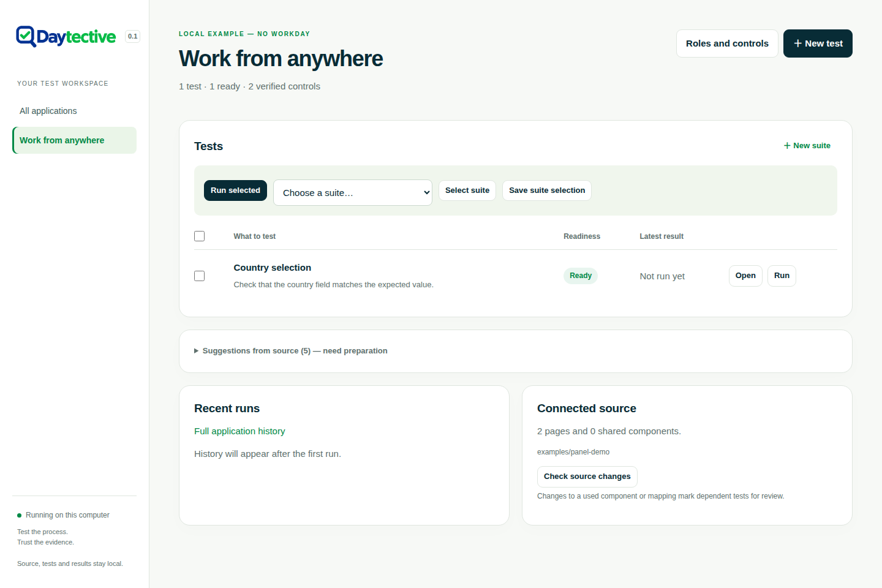Open All applications in sidebar

[74, 111]
